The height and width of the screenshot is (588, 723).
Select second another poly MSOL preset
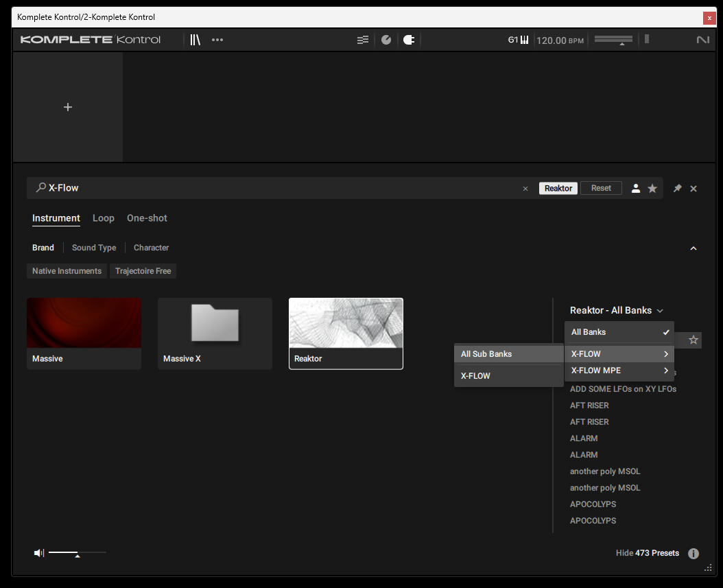605,488
